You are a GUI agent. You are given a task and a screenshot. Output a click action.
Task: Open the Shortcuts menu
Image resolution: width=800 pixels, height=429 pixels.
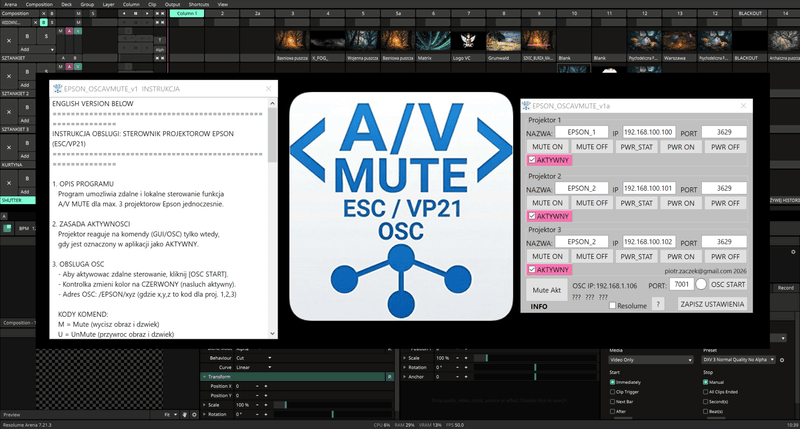coord(198,4)
